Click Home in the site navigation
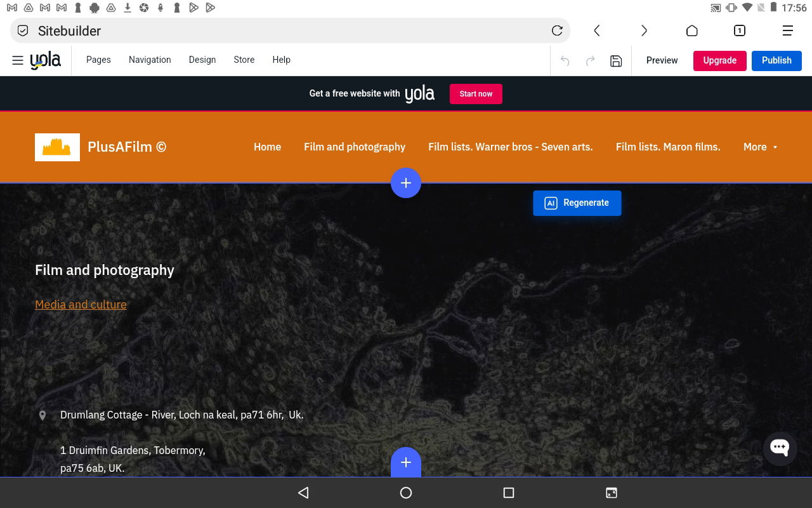The height and width of the screenshot is (508, 812). click(x=267, y=147)
